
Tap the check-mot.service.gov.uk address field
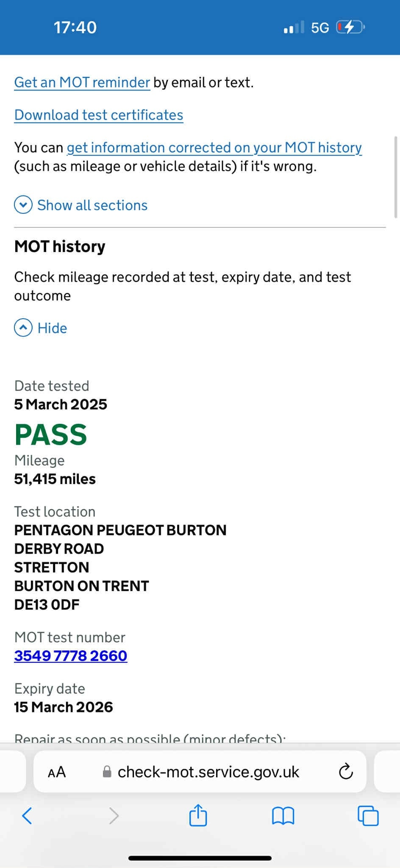tap(208, 772)
